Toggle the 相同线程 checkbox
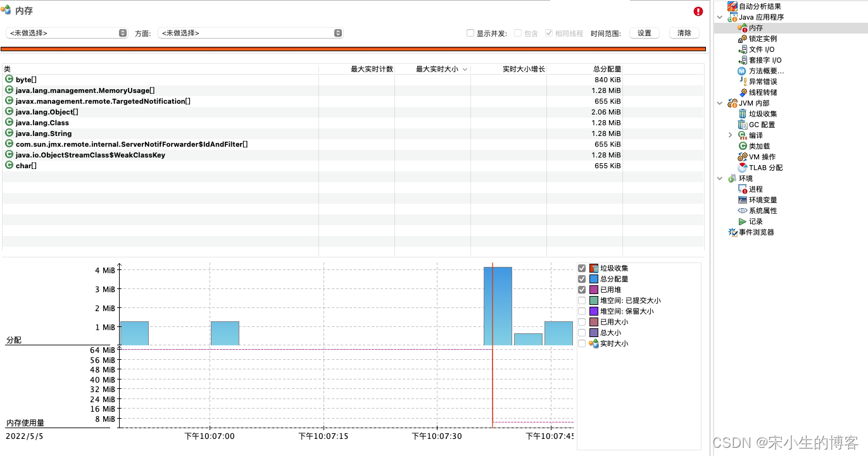 (x=549, y=33)
